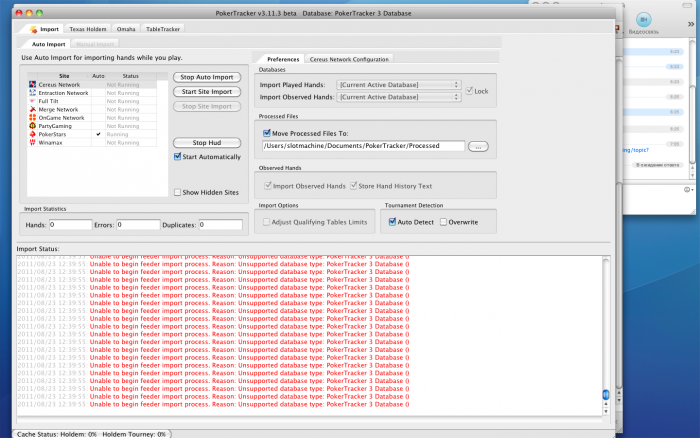Click the Winamax site icon
Viewport: 700px width, 438px height.
32,142
